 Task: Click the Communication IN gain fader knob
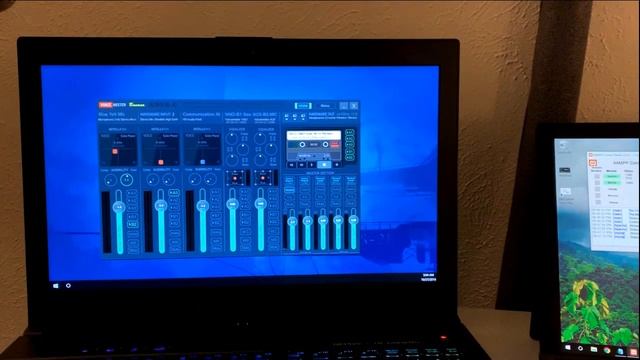[203, 206]
